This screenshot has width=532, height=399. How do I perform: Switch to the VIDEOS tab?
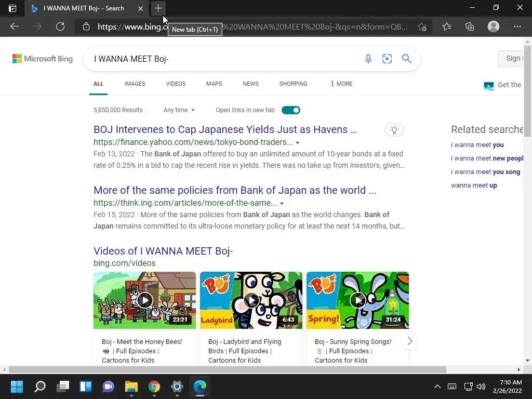(176, 84)
